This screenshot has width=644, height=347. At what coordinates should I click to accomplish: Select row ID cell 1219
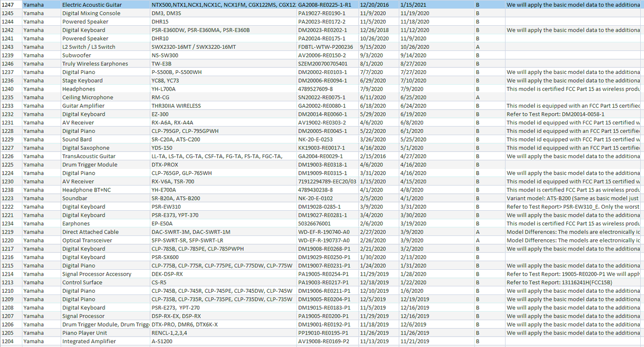11,232
